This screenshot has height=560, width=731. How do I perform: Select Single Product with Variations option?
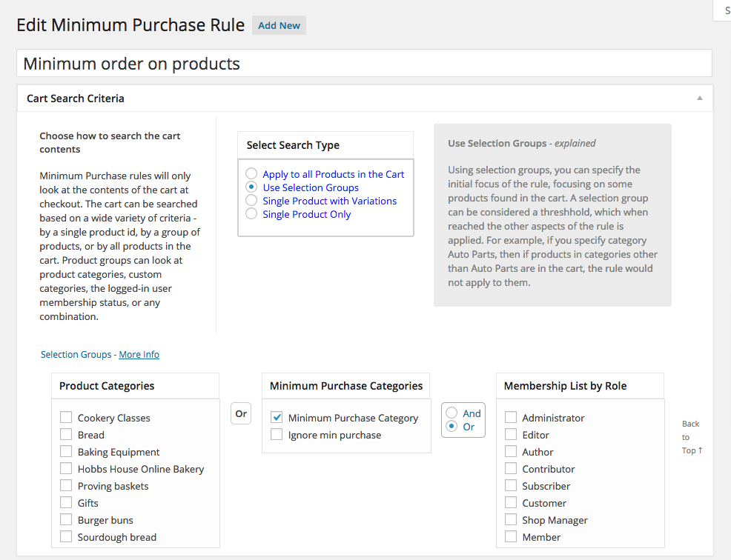pyautogui.click(x=251, y=201)
